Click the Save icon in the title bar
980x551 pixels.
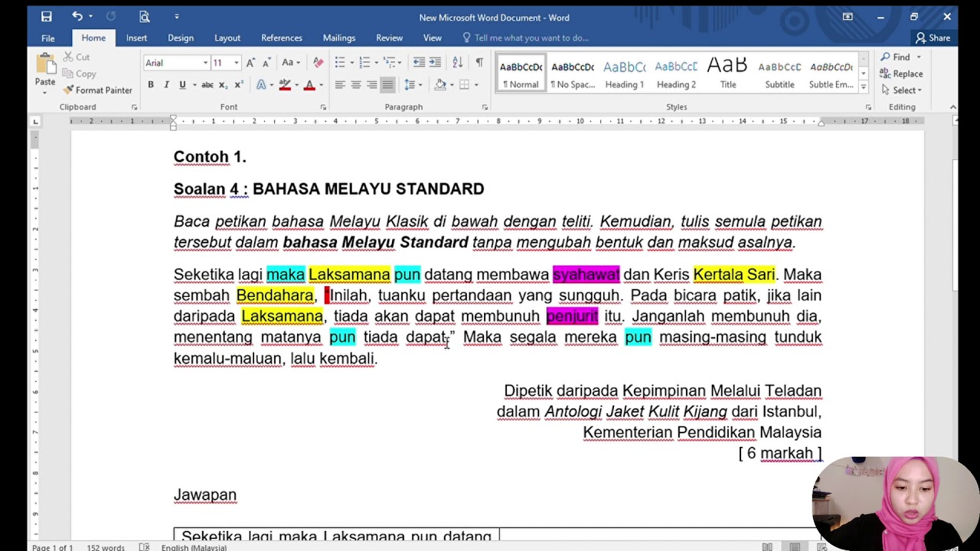pos(46,17)
